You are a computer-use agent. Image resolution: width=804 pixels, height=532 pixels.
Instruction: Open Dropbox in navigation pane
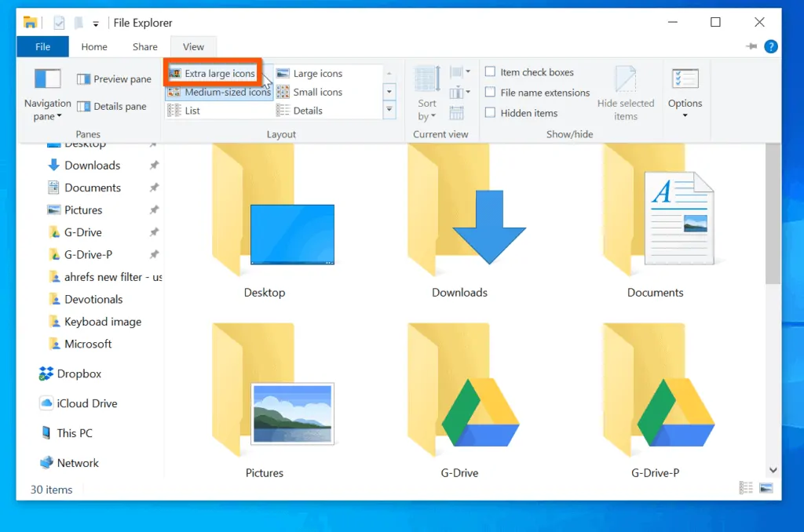click(79, 374)
